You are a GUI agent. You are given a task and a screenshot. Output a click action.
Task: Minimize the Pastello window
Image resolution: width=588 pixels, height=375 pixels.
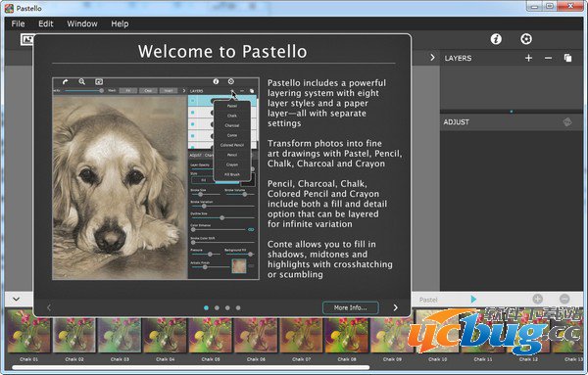[x=534, y=6]
